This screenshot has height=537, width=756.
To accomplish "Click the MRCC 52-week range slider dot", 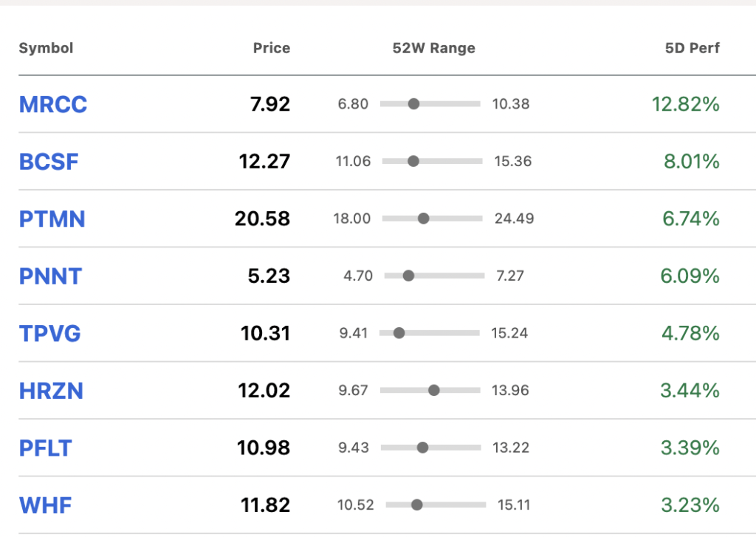I will (413, 103).
